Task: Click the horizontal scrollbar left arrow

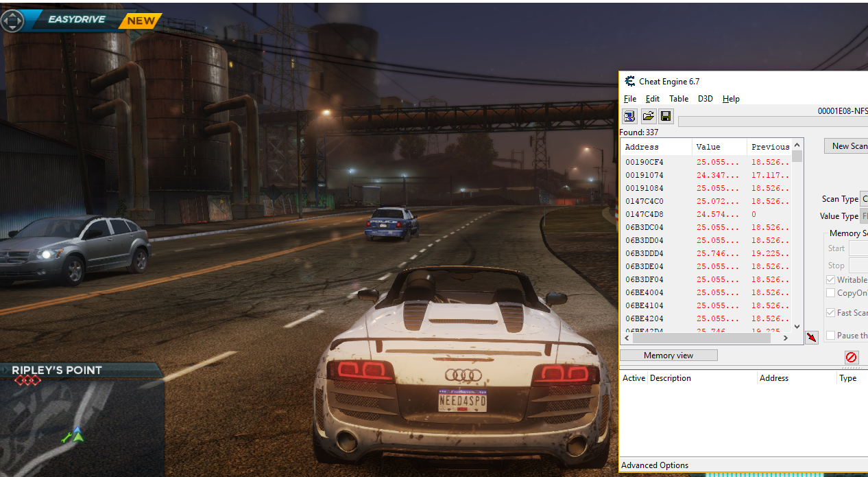Action: coord(626,338)
